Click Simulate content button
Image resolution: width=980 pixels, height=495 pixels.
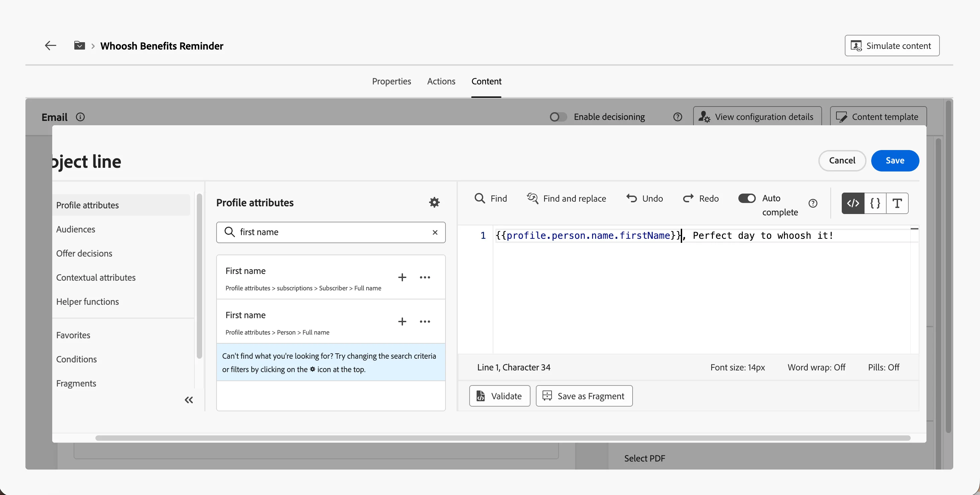[892, 46]
